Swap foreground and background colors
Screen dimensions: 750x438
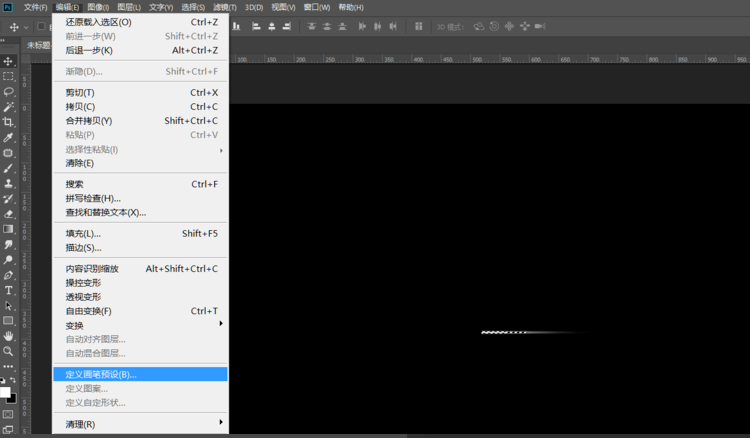13,381
